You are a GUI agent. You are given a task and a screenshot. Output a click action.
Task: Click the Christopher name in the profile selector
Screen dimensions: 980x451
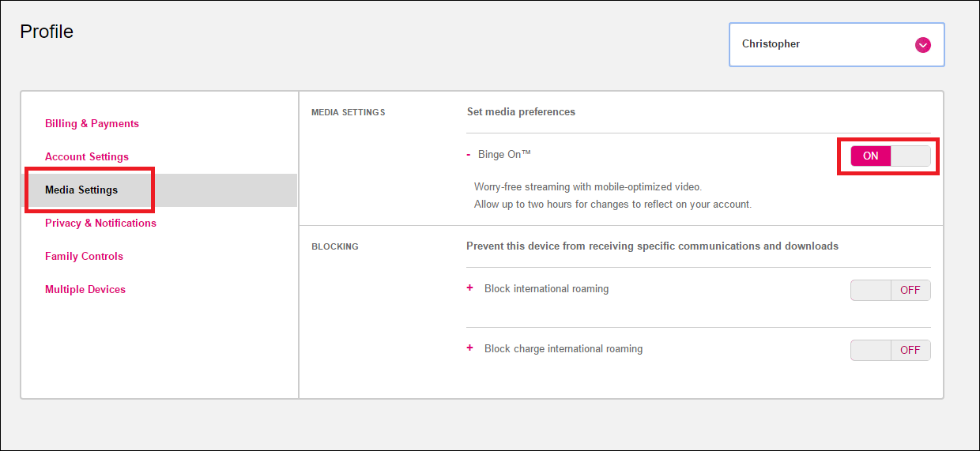point(771,44)
